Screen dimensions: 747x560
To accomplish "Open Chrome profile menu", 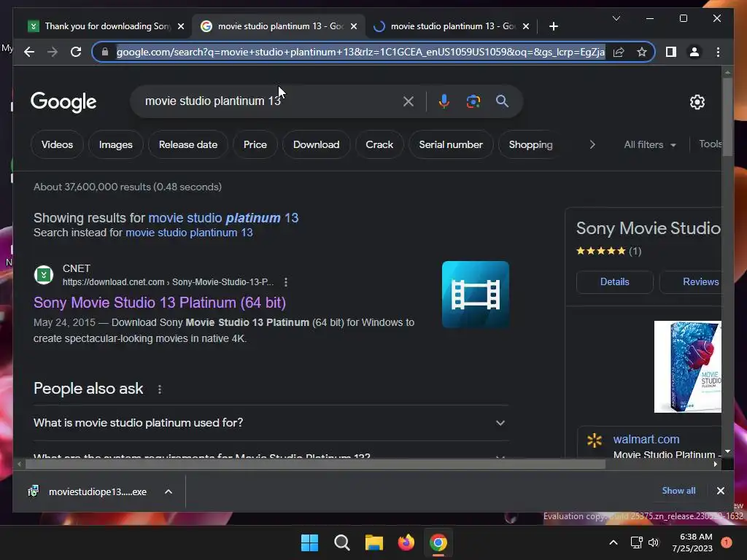I will point(694,52).
